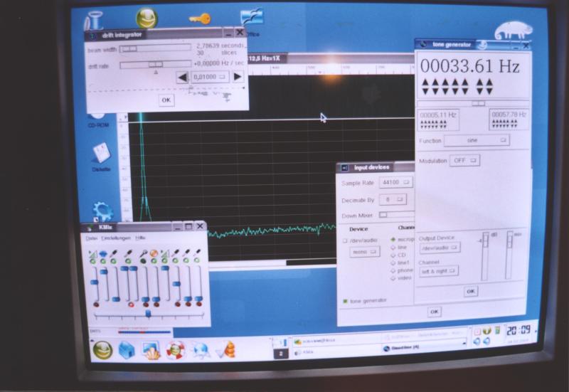This screenshot has height=392, width=569.
Task: Click the 0,01000 drift step selector
Action: pyautogui.click(x=210, y=77)
